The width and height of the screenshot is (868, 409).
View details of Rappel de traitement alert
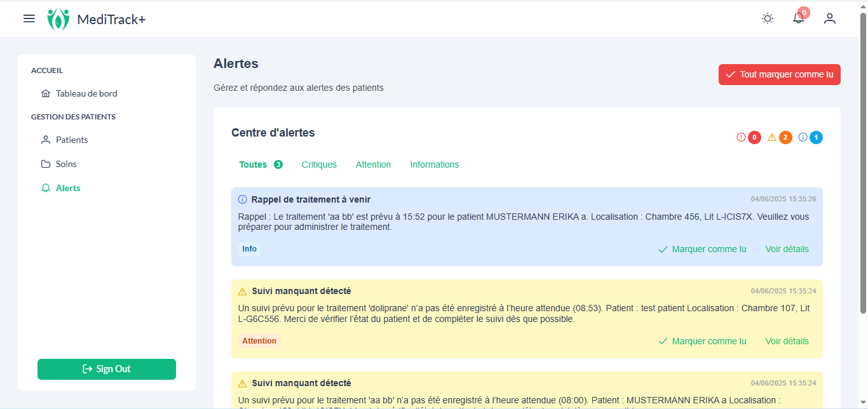tap(787, 249)
